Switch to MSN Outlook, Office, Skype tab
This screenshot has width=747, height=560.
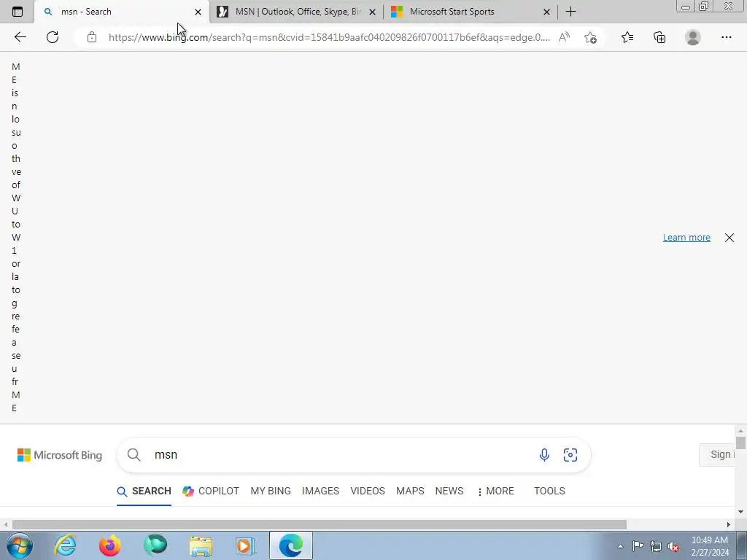tap(296, 12)
